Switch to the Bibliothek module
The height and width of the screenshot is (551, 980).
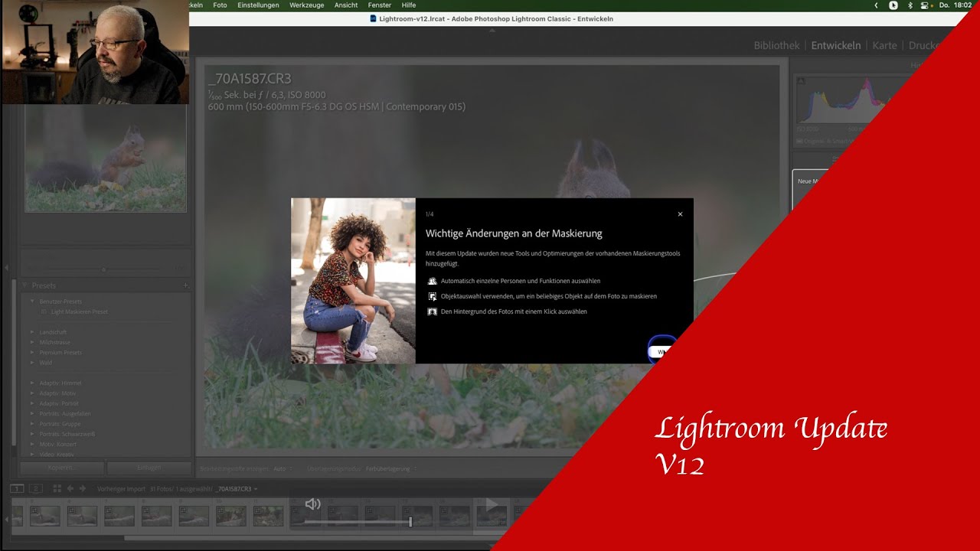pos(776,46)
